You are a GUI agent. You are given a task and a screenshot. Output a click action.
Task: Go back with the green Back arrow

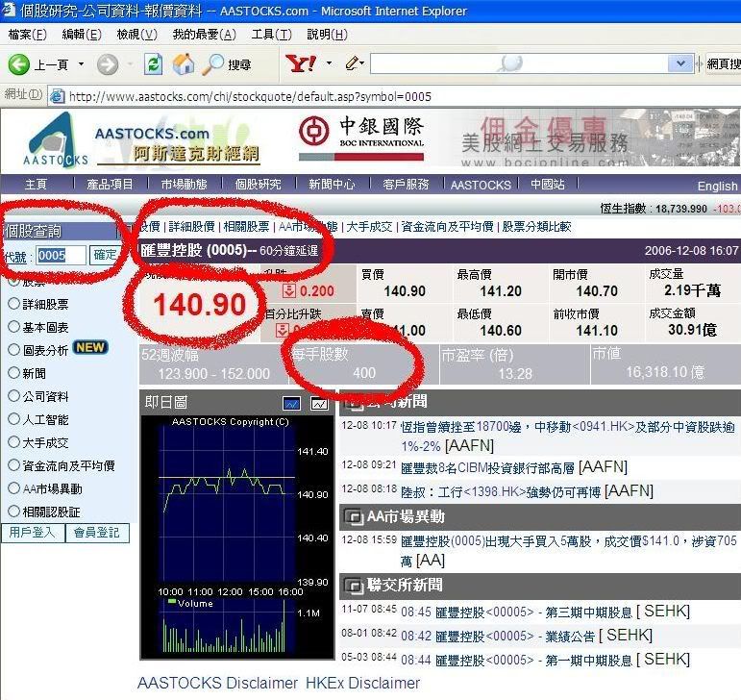(x=19, y=63)
